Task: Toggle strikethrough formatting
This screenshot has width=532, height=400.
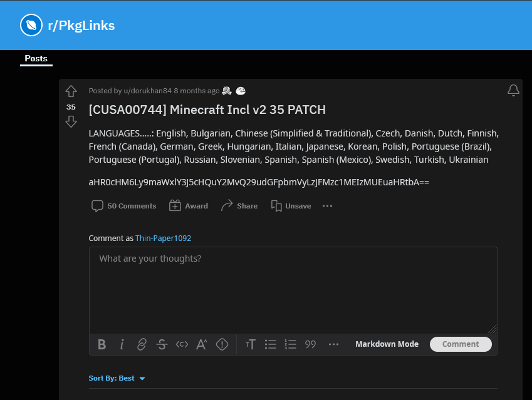Action: click(x=162, y=344)
